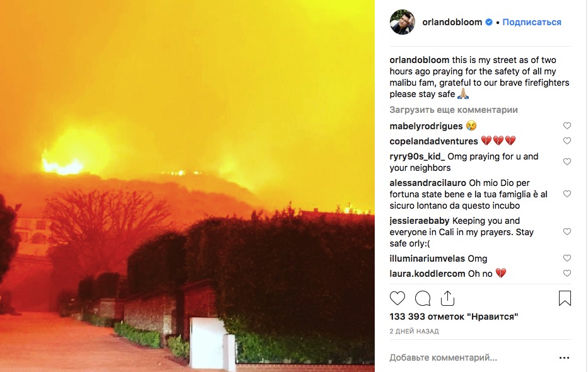588x372 pixels.
Task: Open the three-dot more options menu
Action: (564, 357)
